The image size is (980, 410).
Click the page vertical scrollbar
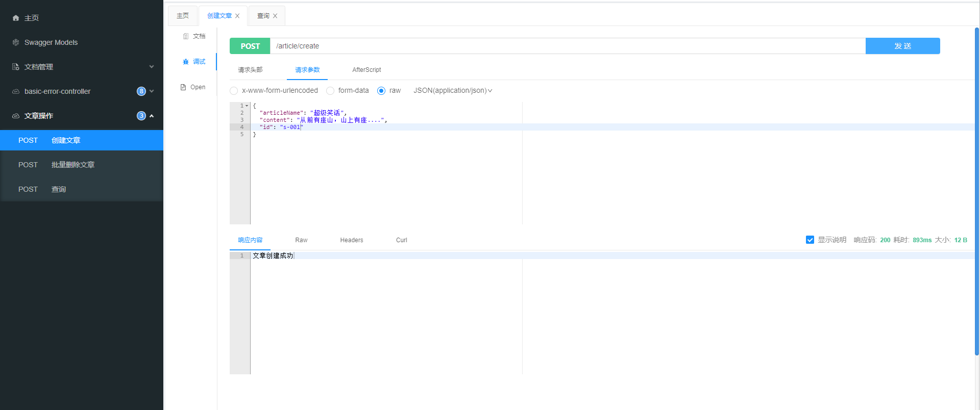[x=977, y=191]
